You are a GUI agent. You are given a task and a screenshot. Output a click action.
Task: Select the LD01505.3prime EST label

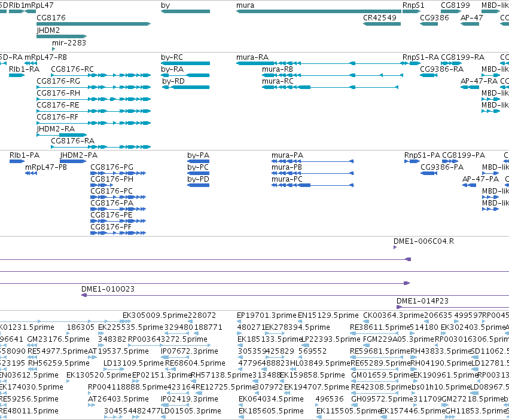pos(191,411)
